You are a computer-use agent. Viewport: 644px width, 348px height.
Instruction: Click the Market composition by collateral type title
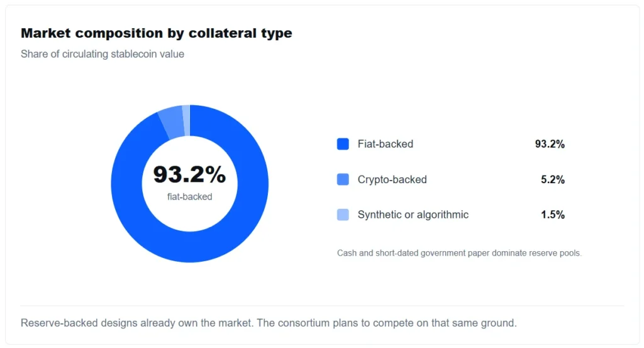(x=156, y=33)
